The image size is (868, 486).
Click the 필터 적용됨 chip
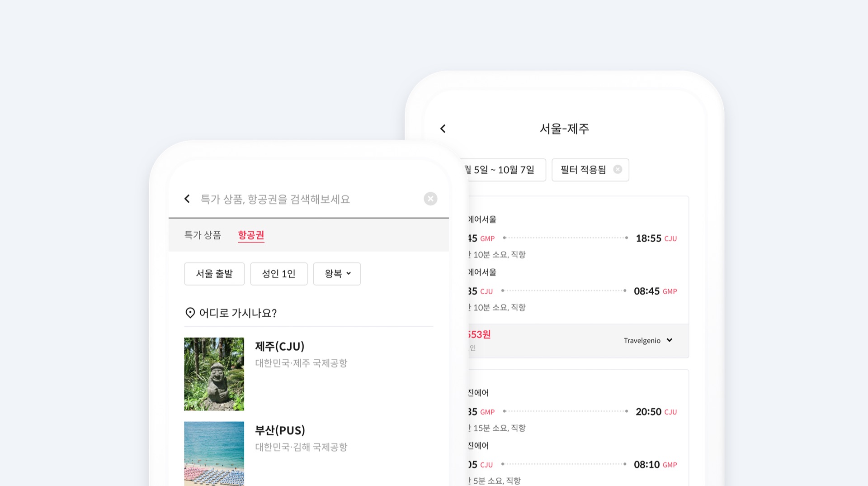point(590,170)
